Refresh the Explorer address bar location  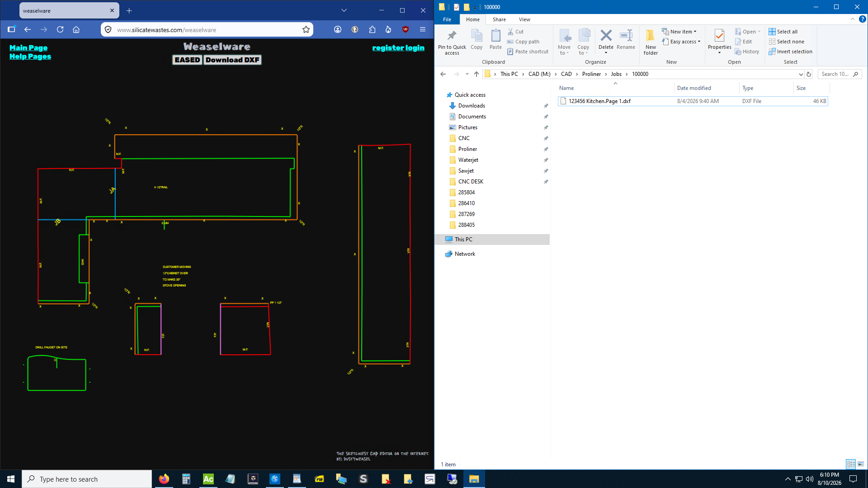click(x=809, y=74)
